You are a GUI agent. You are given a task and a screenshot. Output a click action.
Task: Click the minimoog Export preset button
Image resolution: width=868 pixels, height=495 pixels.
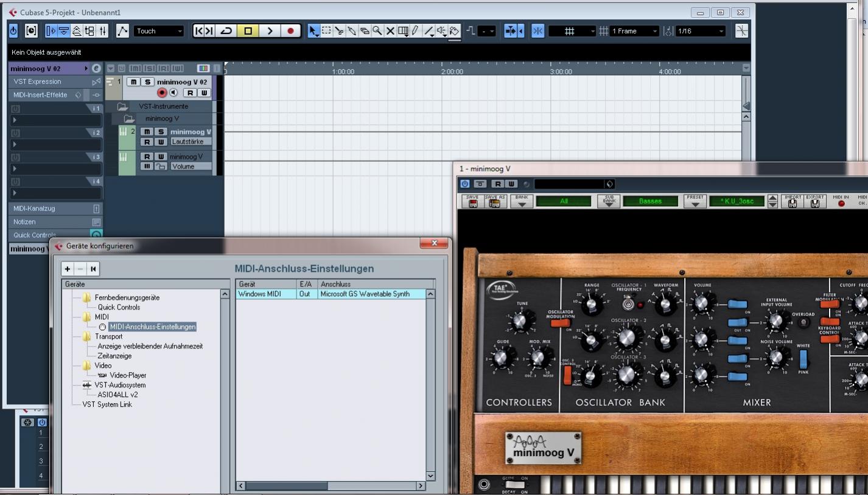[x=815, y=201]
